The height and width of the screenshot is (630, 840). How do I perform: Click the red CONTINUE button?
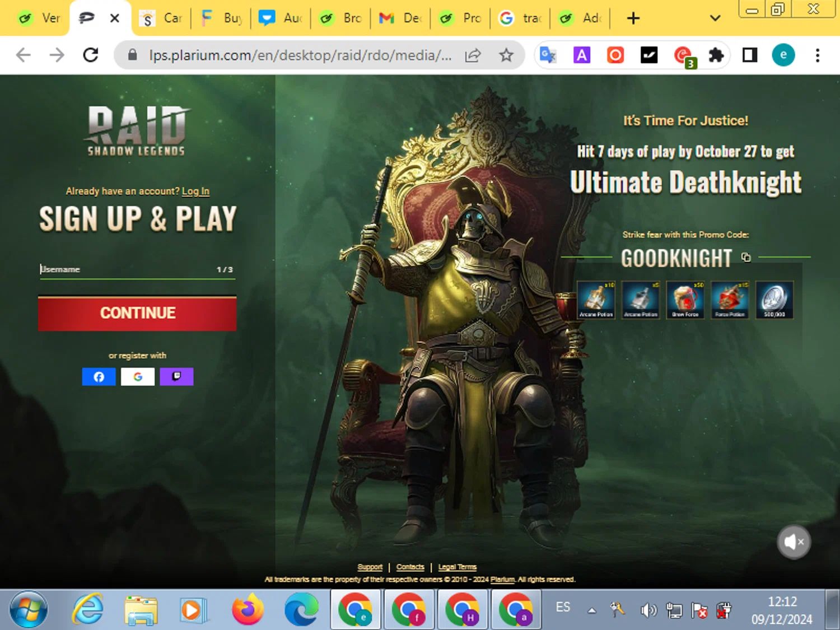click(137, 314)
